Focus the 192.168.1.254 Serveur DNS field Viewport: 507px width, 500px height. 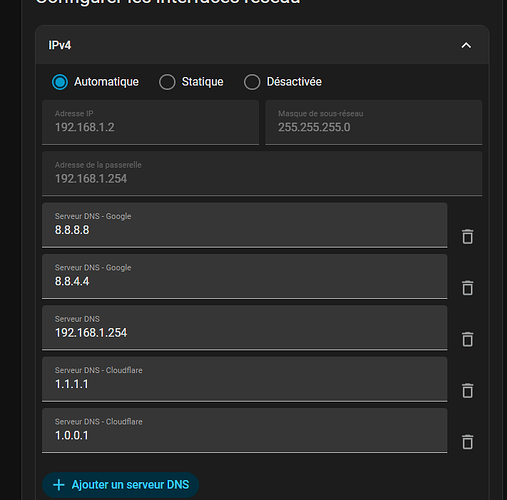click(x=244, y=328)
